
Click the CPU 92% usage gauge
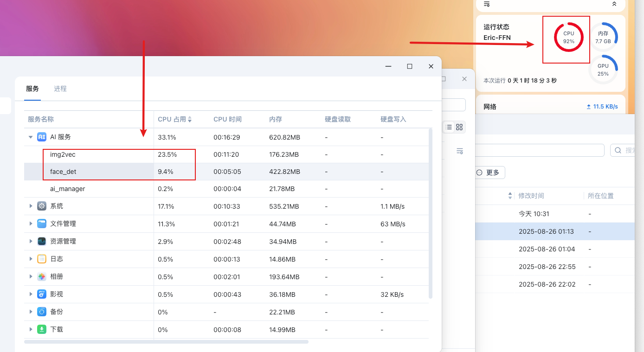click(x=569, y=37)
